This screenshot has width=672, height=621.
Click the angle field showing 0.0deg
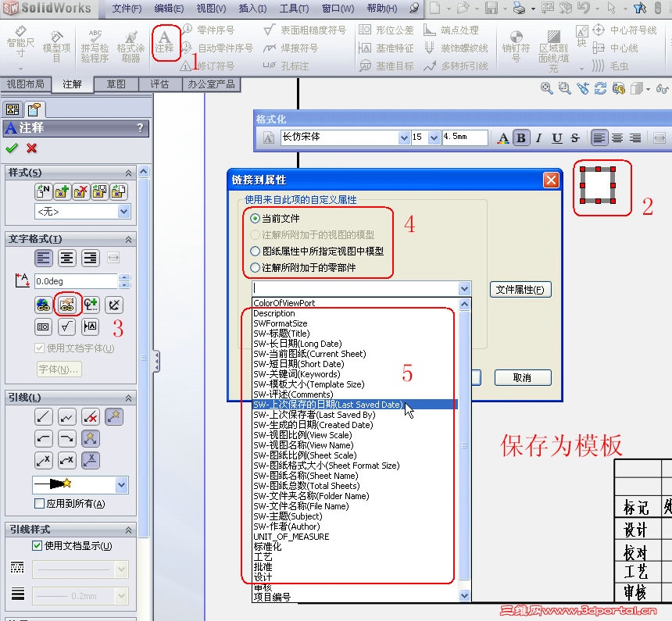coord(76,281)
